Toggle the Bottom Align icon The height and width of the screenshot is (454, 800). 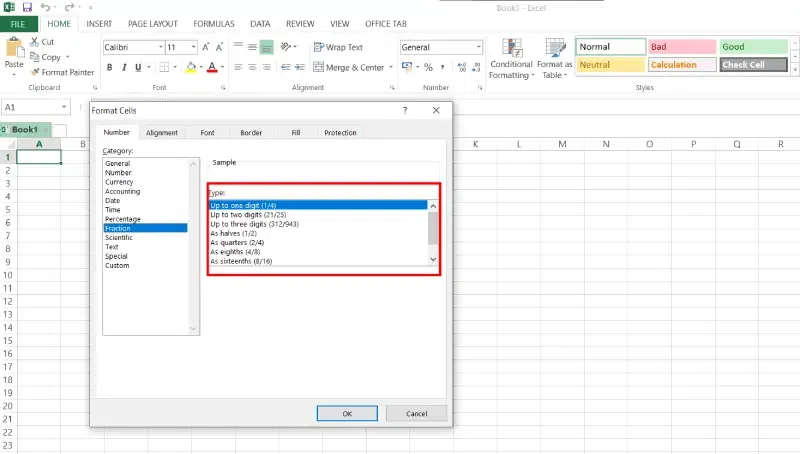tap(266, 47)
